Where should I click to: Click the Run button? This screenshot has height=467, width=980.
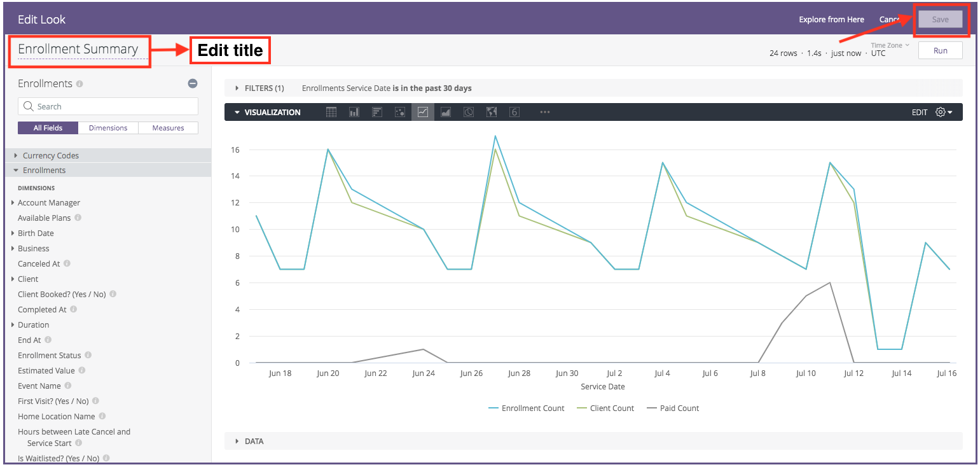click(940, 51)
